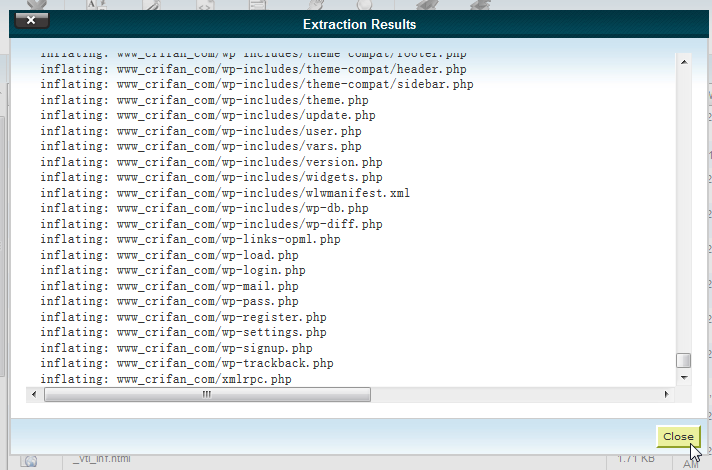The height and width of the screenshot is (470, 712).
Task: Click the Extraction Results title text
Action: point(359,25)
